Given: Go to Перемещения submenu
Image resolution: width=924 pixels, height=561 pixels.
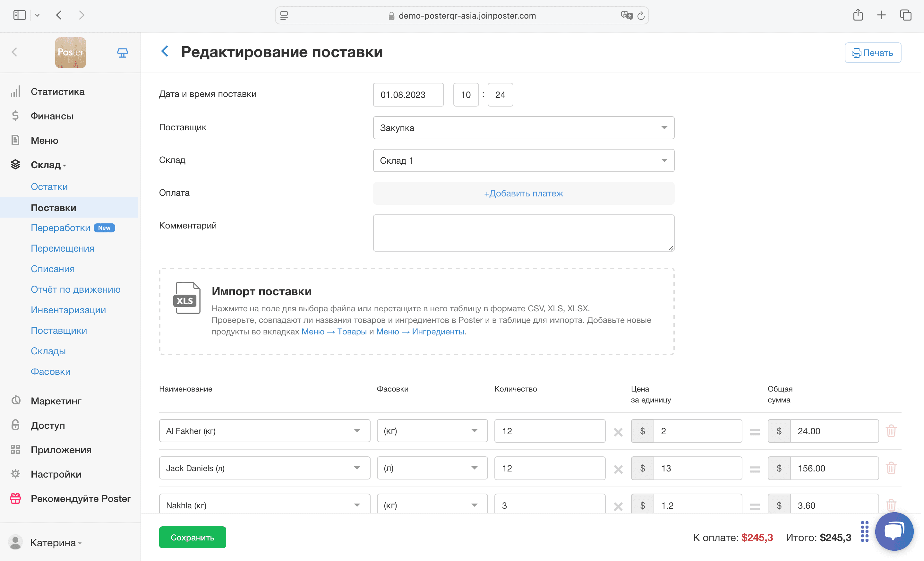Looking at the screenshot, I should point(62,248).
